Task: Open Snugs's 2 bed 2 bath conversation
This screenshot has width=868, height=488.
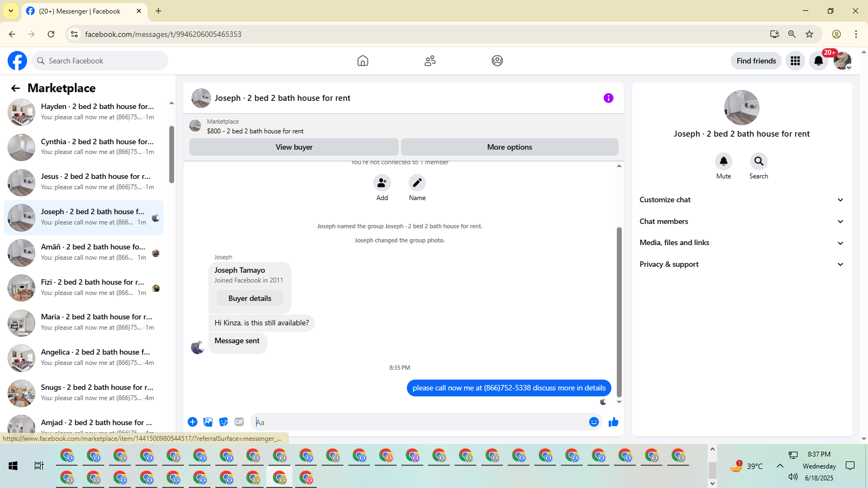Action: pos(84,393)
